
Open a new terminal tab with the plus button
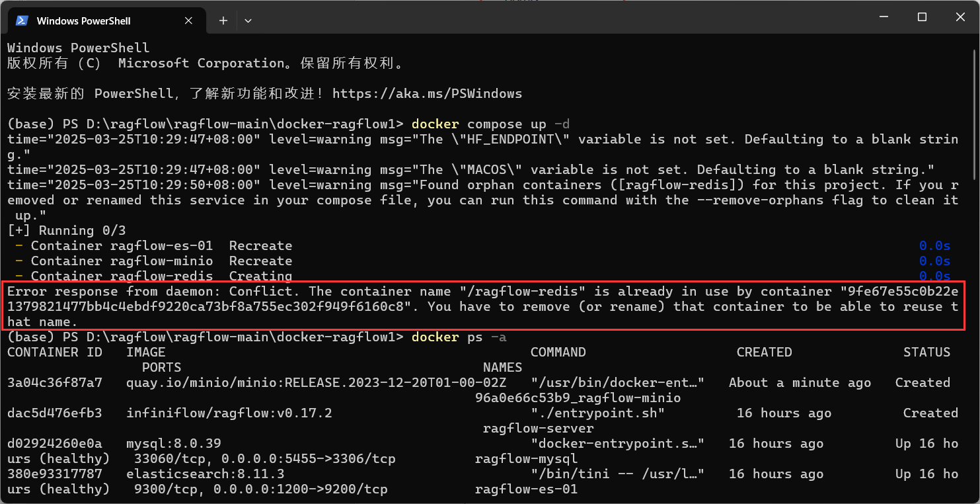223,21
